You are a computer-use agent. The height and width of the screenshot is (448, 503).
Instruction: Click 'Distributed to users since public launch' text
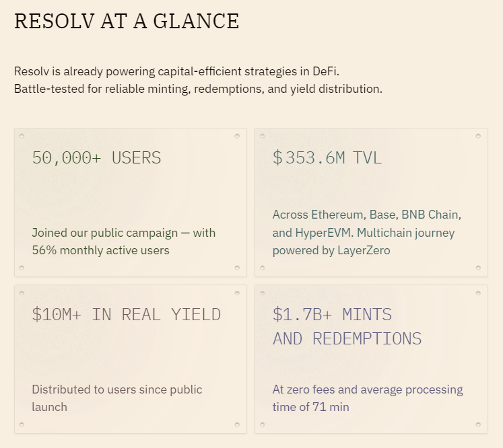pos(117,398)
